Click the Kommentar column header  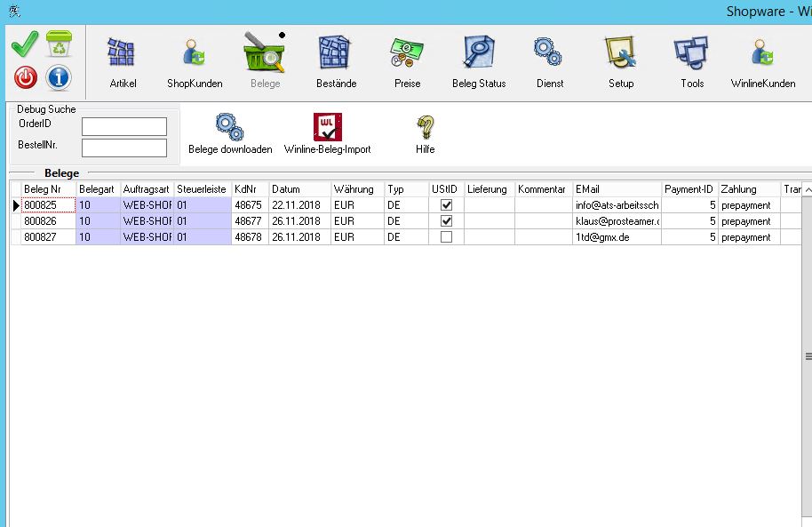click(544, 189)
